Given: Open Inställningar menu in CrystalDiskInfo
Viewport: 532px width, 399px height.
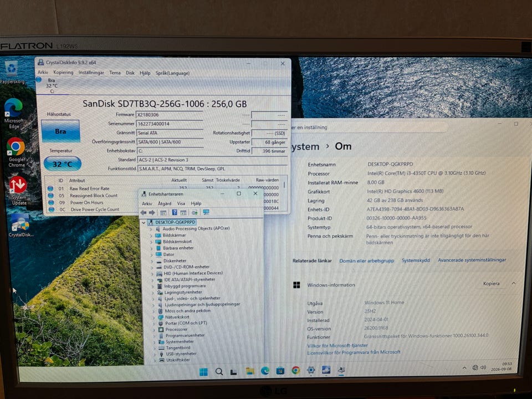Looking at the screenshot, I should (x=91, y=73).
